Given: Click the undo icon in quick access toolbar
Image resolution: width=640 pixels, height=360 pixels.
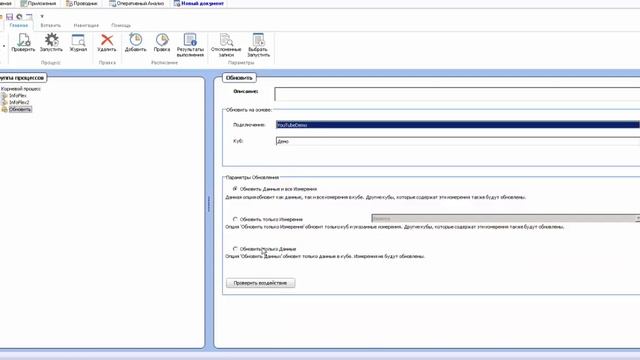Looking at the screenshot, I should (19, 17).
